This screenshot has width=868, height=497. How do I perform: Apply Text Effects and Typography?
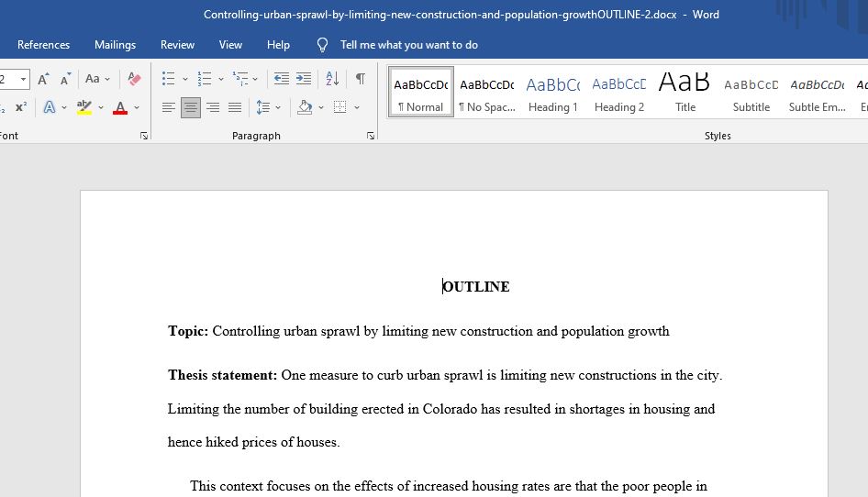point(50,107)
